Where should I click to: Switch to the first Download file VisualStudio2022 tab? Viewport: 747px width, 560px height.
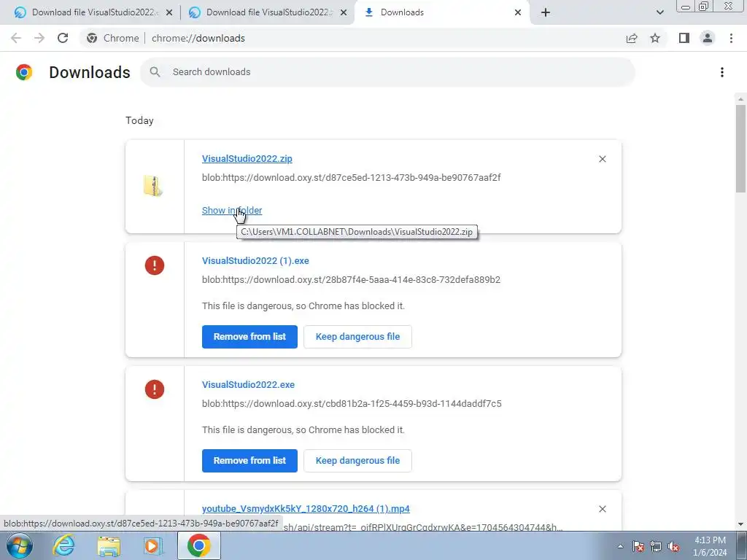[x=93, y=12]
